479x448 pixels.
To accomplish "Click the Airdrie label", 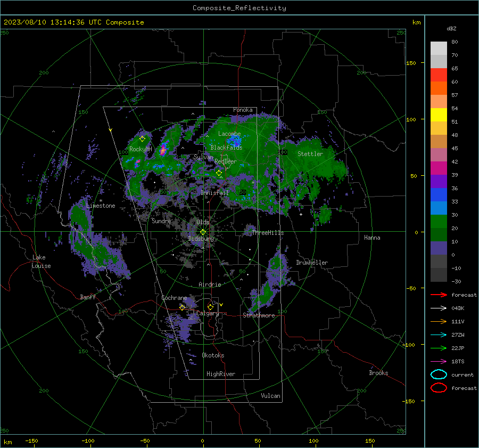I will tap(210, 284).
